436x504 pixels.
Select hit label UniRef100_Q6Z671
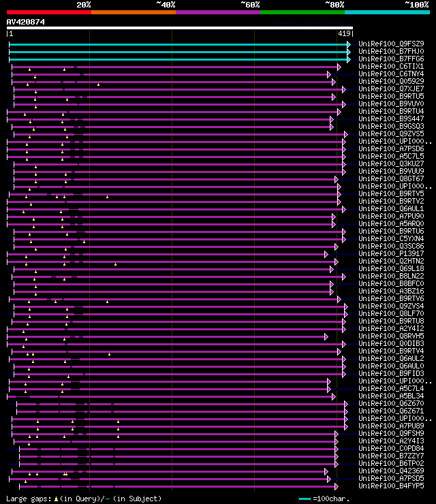(391, 411)
